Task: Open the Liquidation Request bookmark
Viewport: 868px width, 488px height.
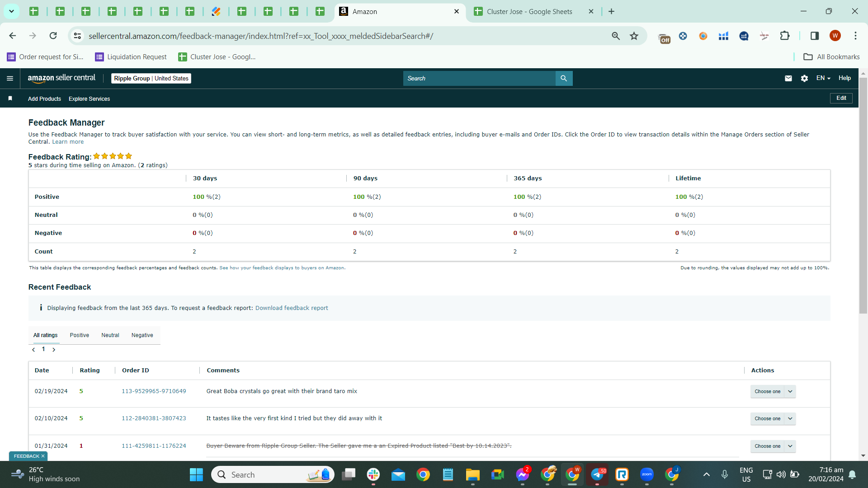Action: click(x=131, y=56)
